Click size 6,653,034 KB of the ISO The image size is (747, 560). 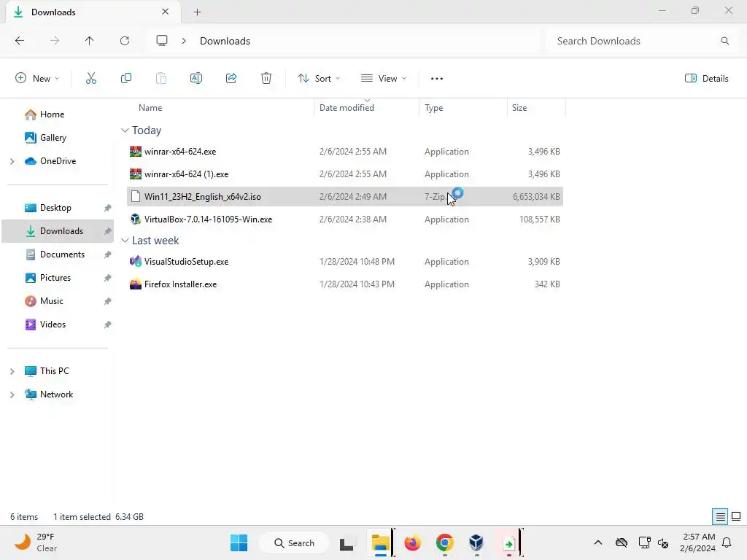tap(536, 197)
